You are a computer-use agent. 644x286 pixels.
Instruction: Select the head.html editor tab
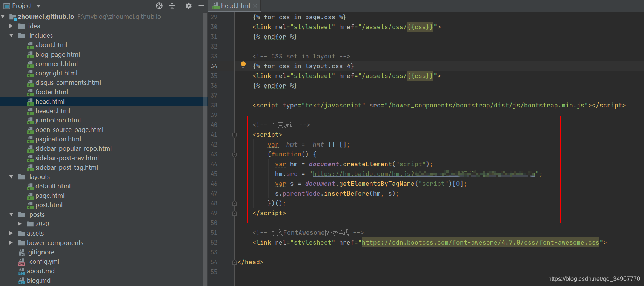pos(234,6)
